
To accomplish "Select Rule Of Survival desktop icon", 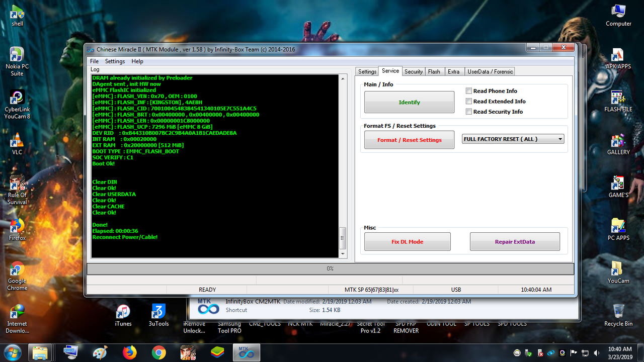I will (x=17, y=190).
